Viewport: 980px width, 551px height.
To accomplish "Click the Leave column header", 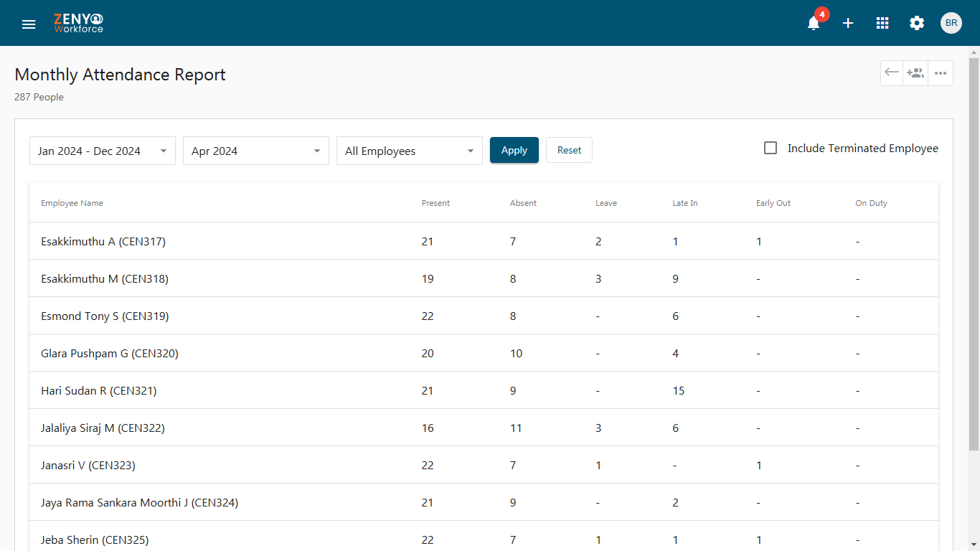I will pyautogui.click(x=606, y=203).
